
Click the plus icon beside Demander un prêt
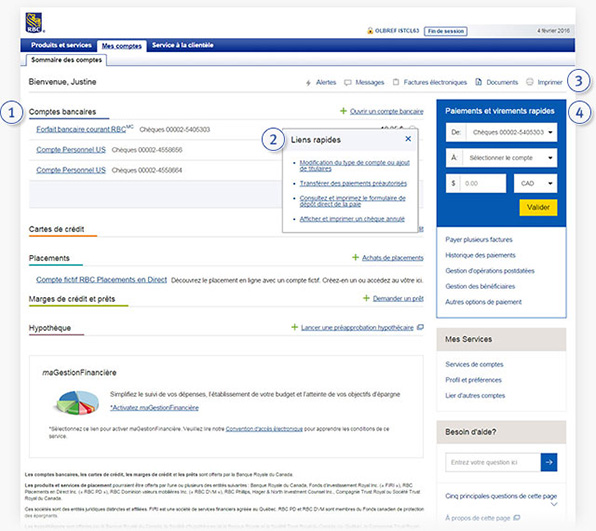tap(366, 298)
